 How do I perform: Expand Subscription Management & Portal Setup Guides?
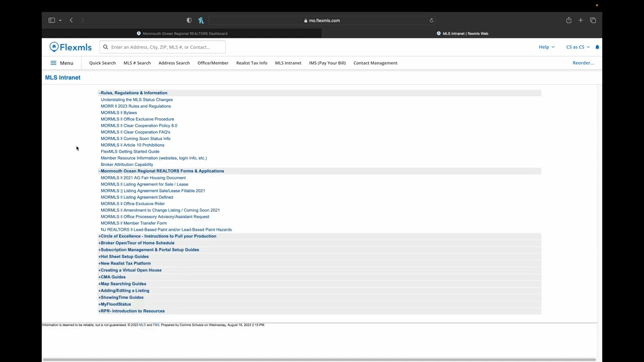coord(148,250)
